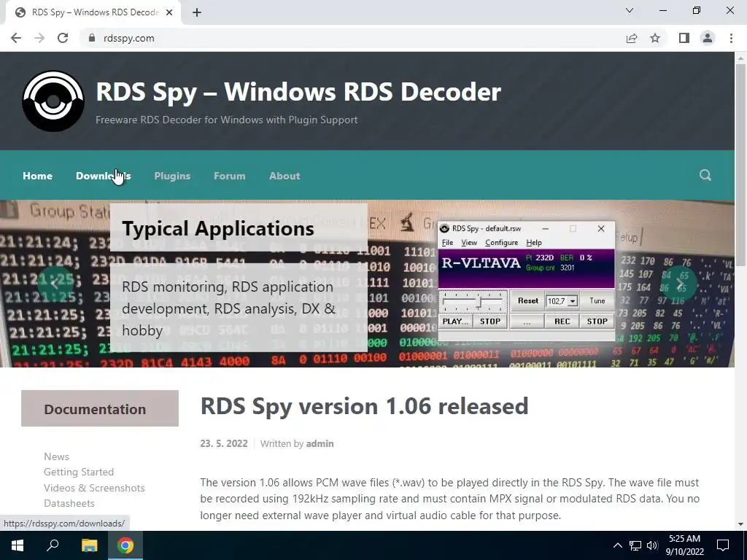Show previous slide with left arrow
Viewport: 747px width, 560px height.
55,284
